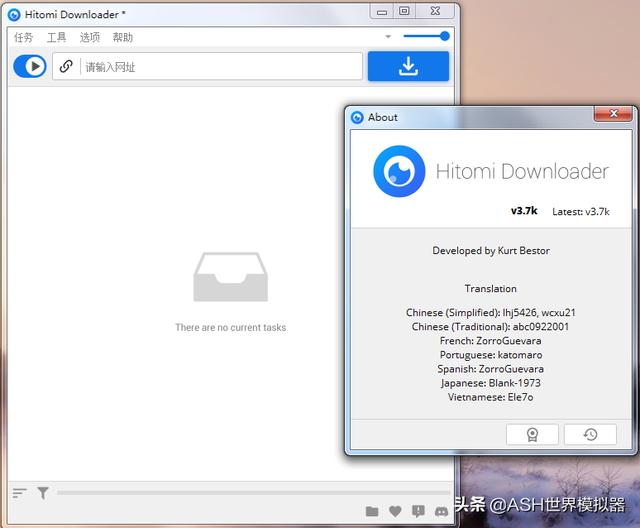Image resolution: width=640 pixels, height=528 pixels.
Task: Close the About dialog
Action: point(613,114)
